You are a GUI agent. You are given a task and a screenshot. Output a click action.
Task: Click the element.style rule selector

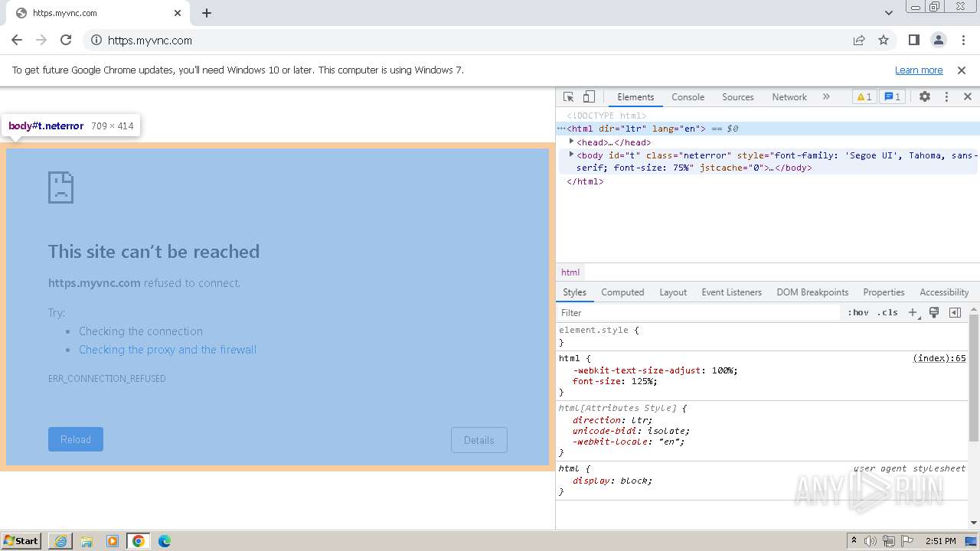[x=593, y=330]
